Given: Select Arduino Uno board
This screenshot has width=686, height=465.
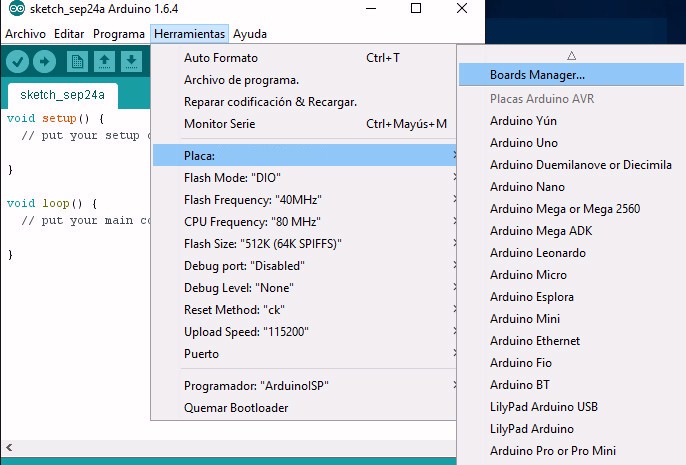Looking at the screenshot, I should click(x=524, y=143).
